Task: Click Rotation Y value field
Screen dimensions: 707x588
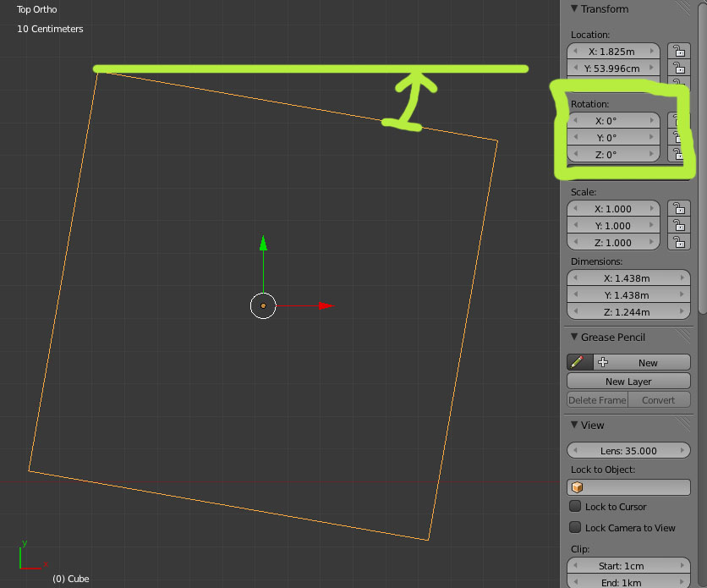Action: 613,138
